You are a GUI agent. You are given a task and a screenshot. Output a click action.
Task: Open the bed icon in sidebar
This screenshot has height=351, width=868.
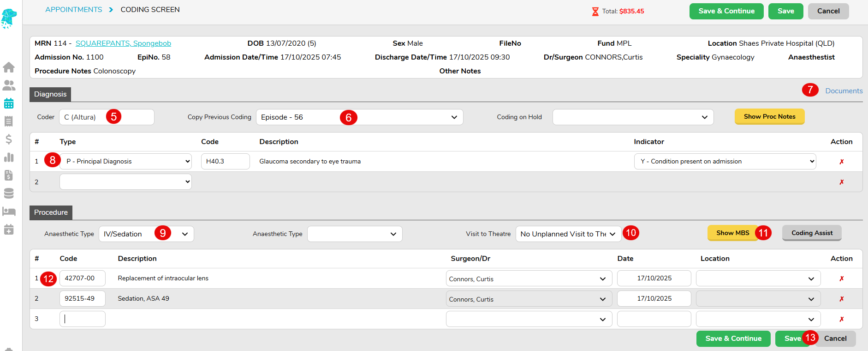(9, 212)
